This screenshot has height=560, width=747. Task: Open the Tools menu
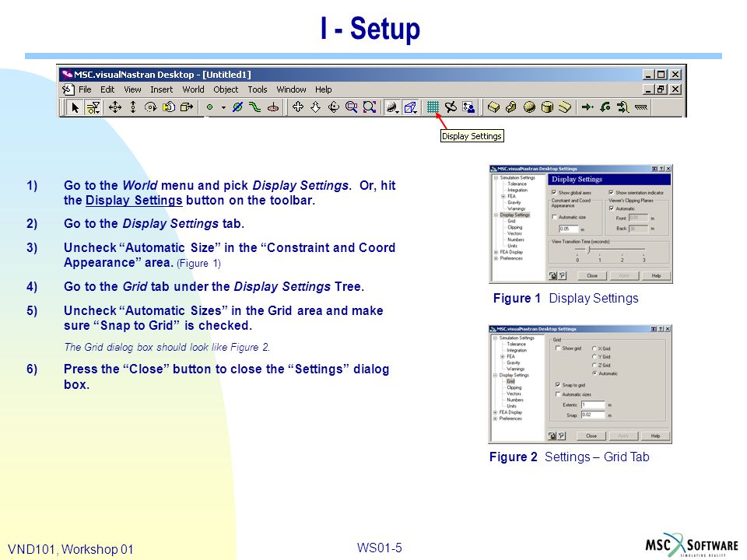tap(258, 89)
